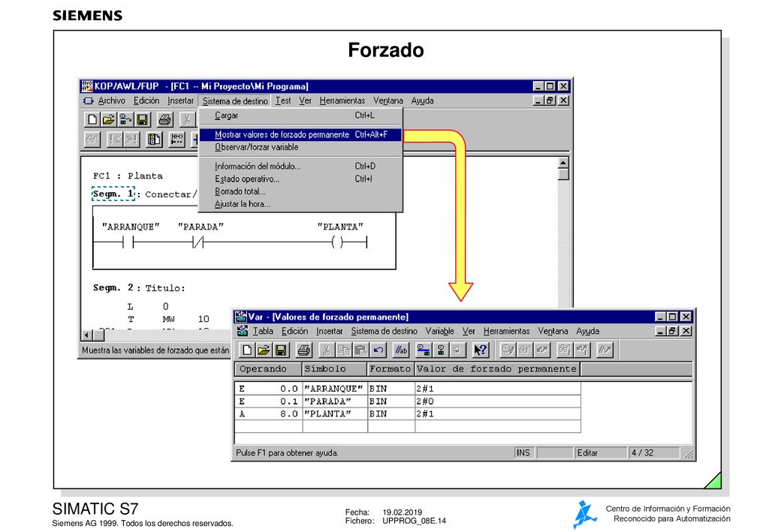
Task: Click operand E 0.1 cell in table
Action: [268, 401]
